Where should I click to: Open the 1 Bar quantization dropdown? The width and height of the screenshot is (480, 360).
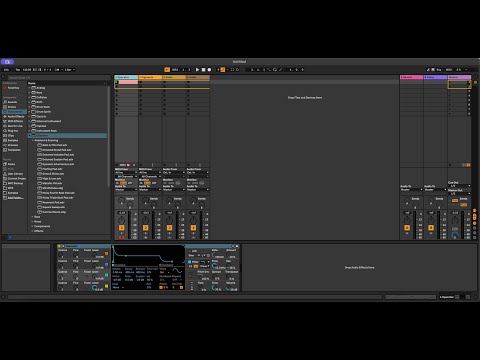[x=69, y=70]
